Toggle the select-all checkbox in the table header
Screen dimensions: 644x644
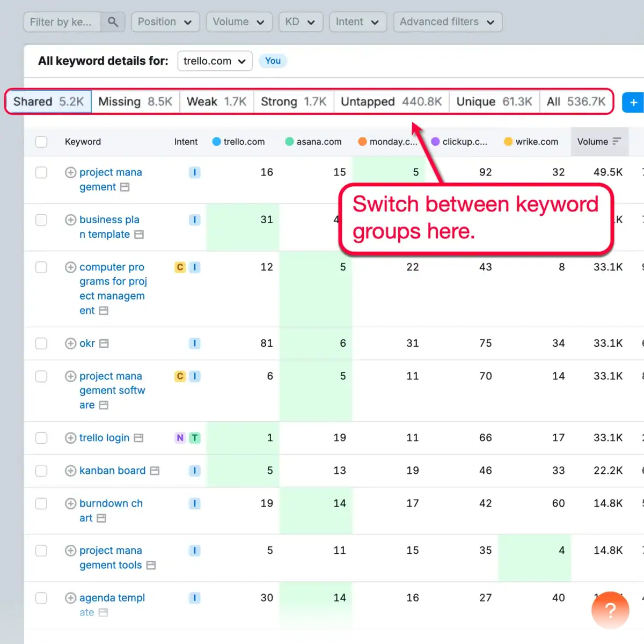point(41,142)
